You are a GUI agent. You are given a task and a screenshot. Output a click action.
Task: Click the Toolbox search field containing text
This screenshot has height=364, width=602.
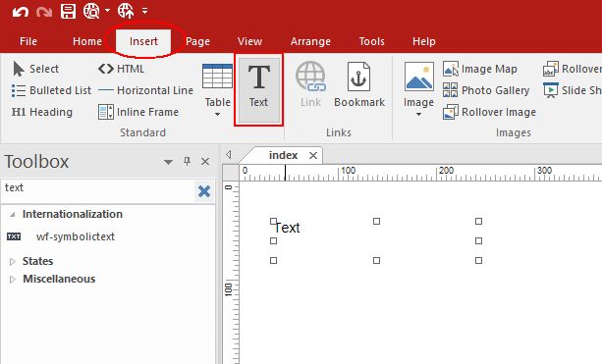click(x=98, y=190)
